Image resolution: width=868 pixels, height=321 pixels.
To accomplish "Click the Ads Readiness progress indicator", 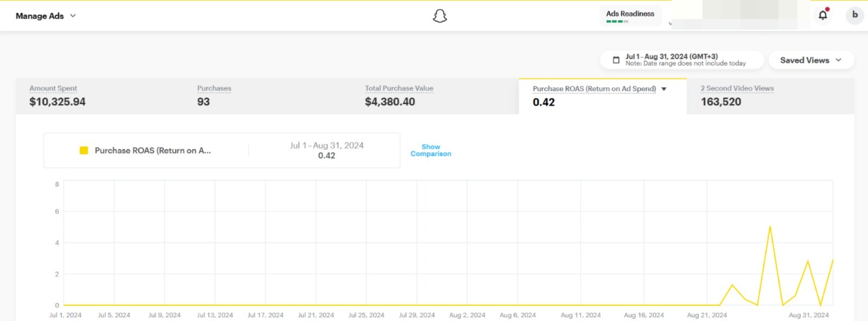I will pos(617,22).
